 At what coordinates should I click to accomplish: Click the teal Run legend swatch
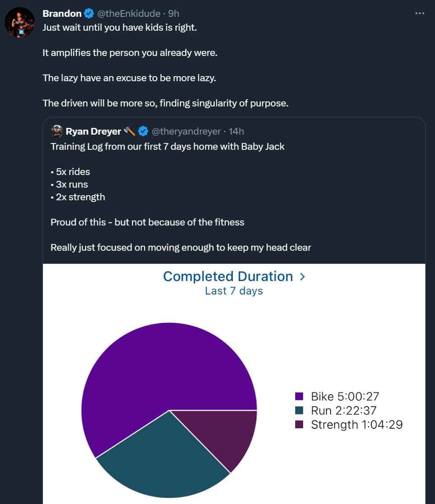pyautogui.click(x=299, y=411)
